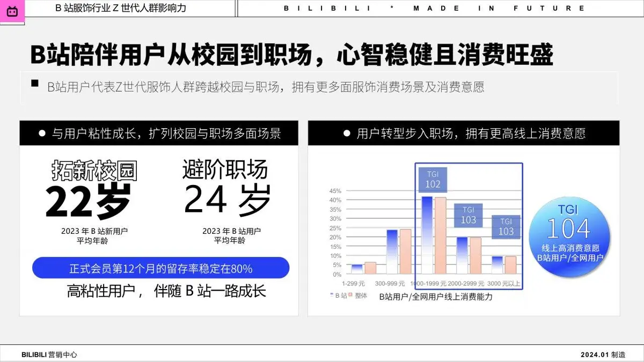Click the "1000-1999 元" category label

428,283
